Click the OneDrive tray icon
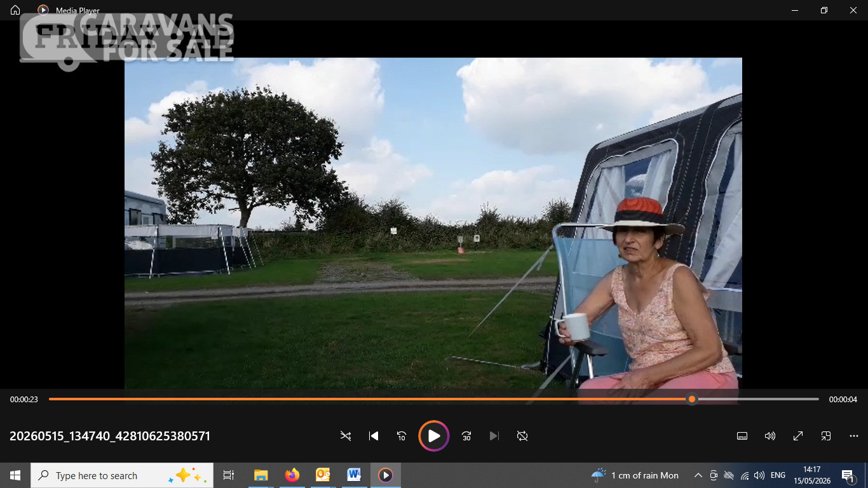 (729, 475)
